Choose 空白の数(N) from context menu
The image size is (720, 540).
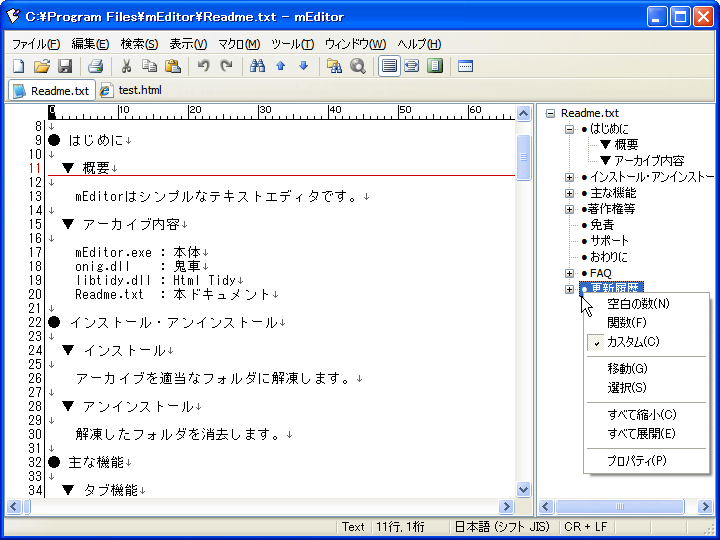[x=646, y=304]
